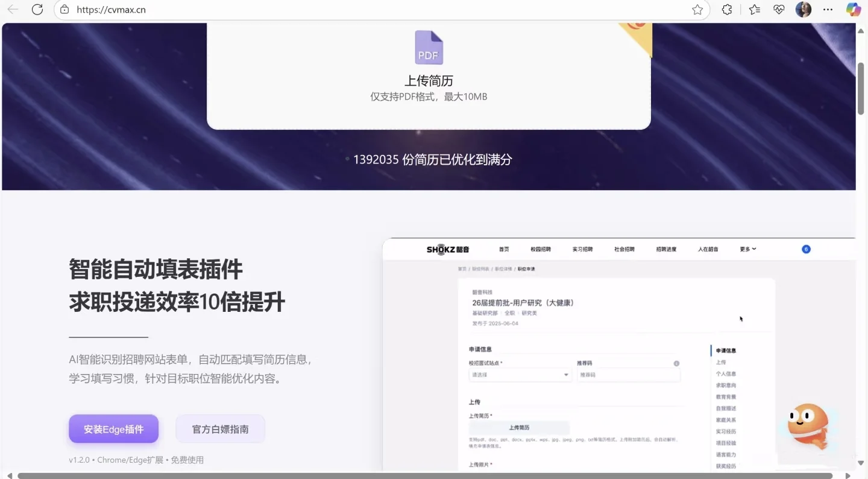Open the browser's three-dot settings menu
868x479 pixels.
click(x=828, y=10)
